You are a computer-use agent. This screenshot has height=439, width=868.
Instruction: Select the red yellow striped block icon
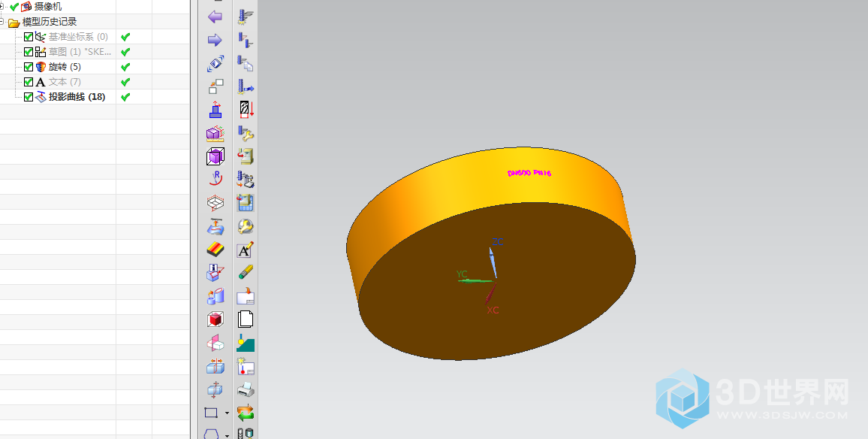pos(215,250)
